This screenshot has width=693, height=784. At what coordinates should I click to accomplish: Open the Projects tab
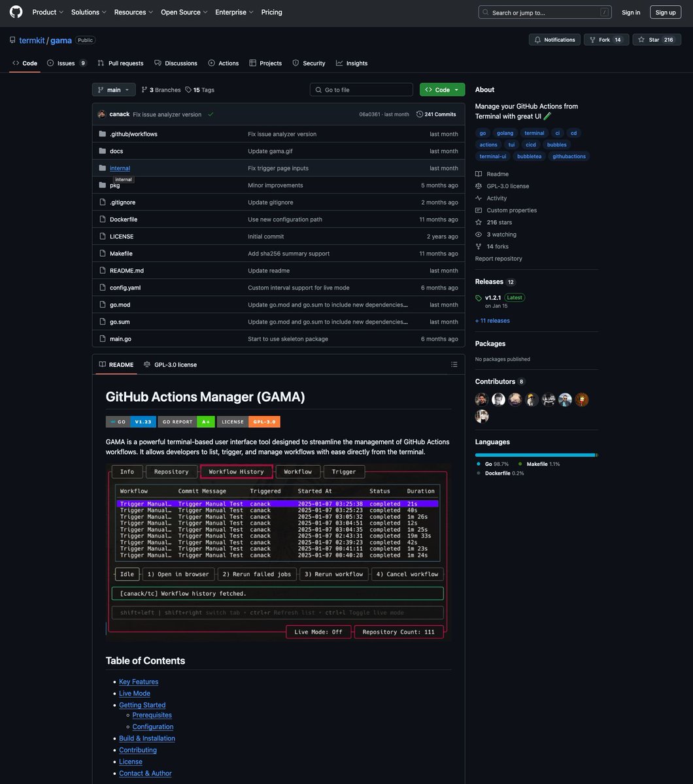[265, 63]
